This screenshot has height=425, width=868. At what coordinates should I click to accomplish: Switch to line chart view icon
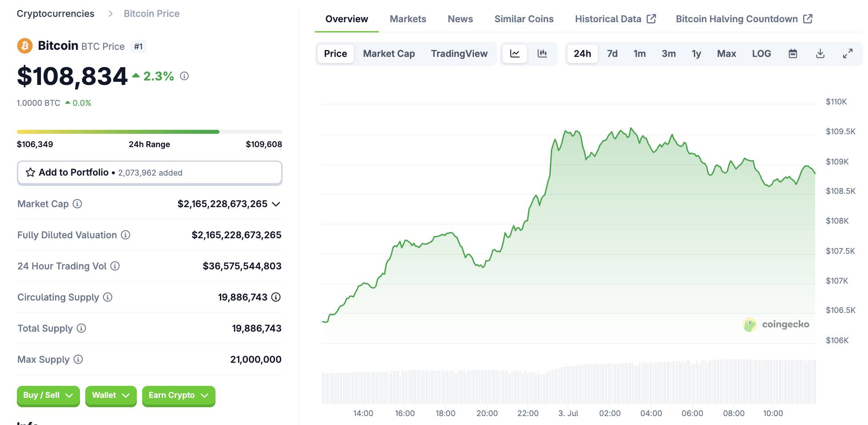click(x=515, y=54)
